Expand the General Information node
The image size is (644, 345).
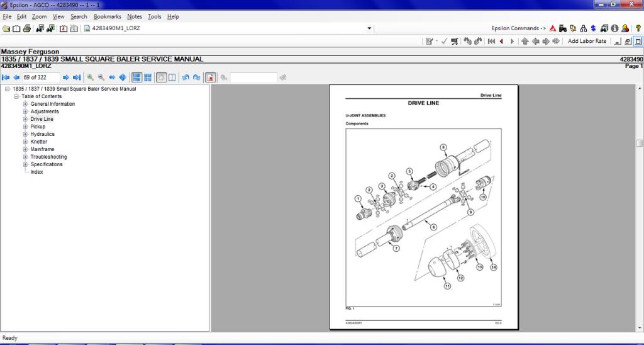pos(25,104)
